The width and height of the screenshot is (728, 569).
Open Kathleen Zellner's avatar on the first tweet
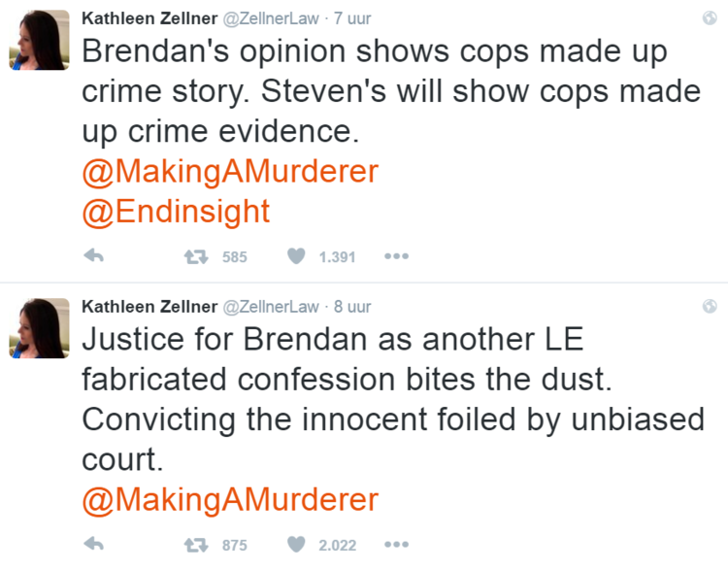39,41
